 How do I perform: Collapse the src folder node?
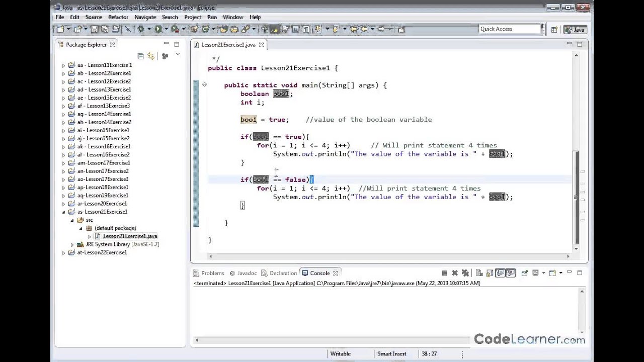click(x=72, y=220)
